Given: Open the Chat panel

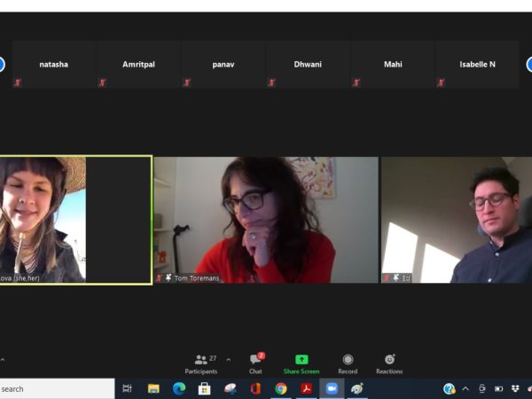Looking at the screenshot, I should click(x=256, y=364).
